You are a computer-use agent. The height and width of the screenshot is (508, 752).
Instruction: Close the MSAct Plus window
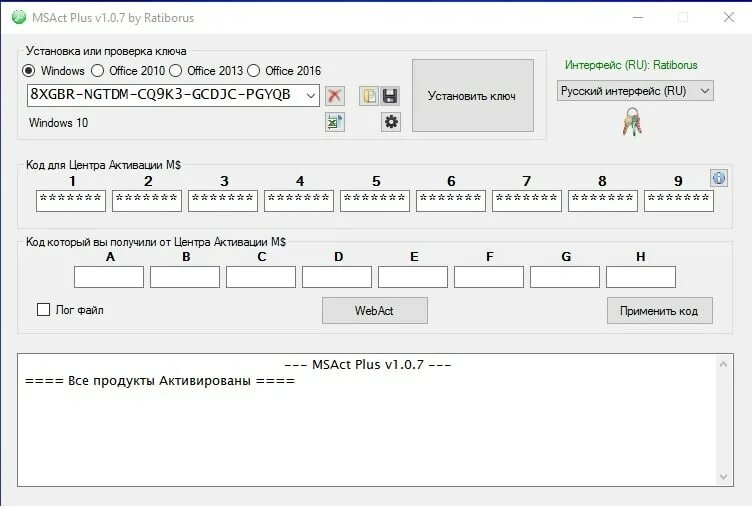coord(729,17)
